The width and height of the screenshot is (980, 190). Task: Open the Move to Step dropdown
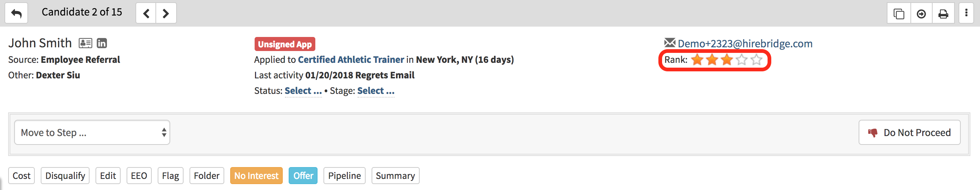pyautogui.click(x=92, y=133)
